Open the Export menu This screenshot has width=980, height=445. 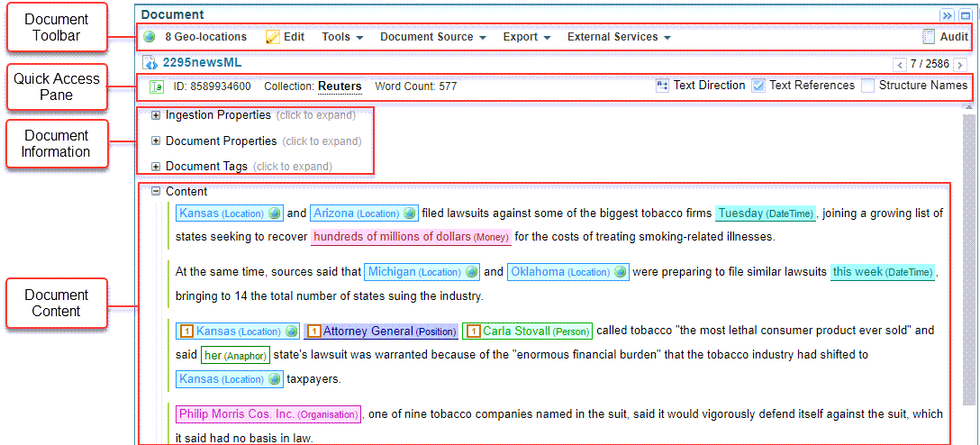[x=527, y=38]
